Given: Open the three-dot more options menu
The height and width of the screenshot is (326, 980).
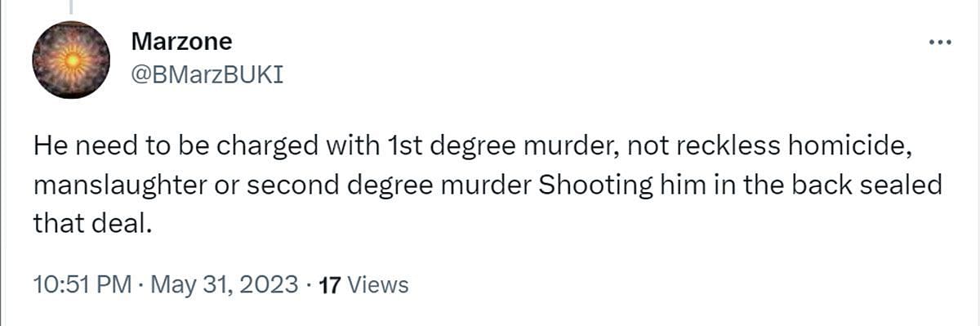Looking at the screenshot, I should pos(941,42).
